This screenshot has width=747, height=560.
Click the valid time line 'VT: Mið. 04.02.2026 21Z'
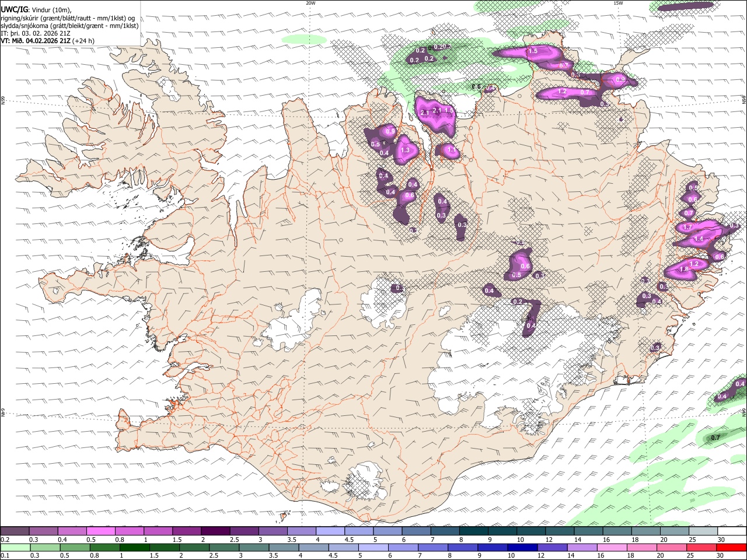click(x=36, y=41)
